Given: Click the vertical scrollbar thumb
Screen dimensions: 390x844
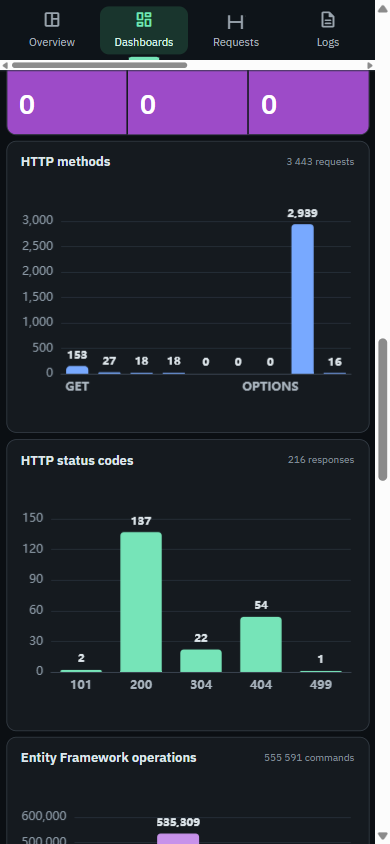Looking at the screenshot, I should [x=382, y=410].
